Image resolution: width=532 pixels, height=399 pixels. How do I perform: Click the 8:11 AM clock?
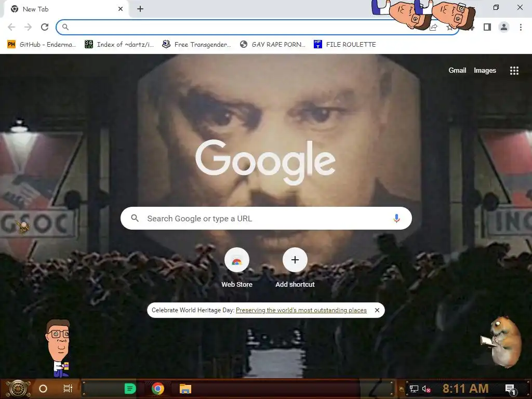point(465,389)
